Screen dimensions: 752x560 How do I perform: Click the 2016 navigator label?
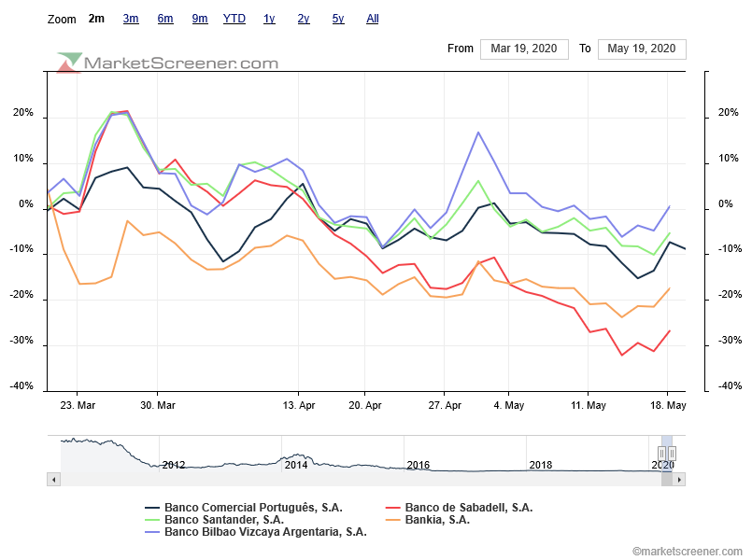(x=419, y=465)
